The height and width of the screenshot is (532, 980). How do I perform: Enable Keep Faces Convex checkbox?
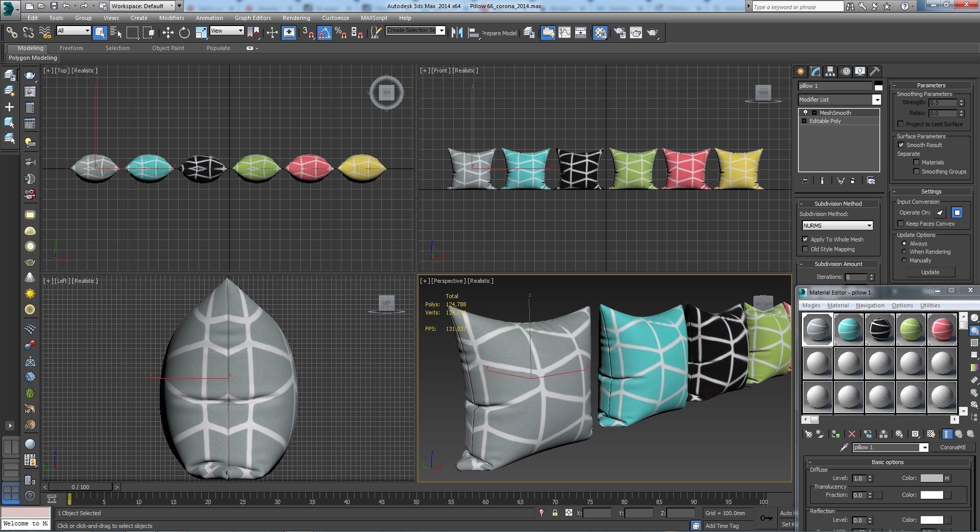click(x=900, y=224)
